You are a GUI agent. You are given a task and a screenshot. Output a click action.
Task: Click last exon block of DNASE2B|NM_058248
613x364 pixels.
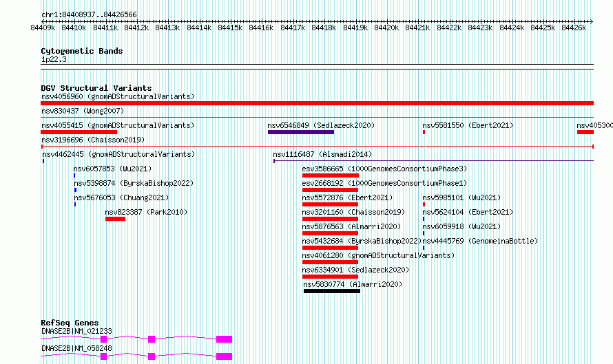(225, 356)
